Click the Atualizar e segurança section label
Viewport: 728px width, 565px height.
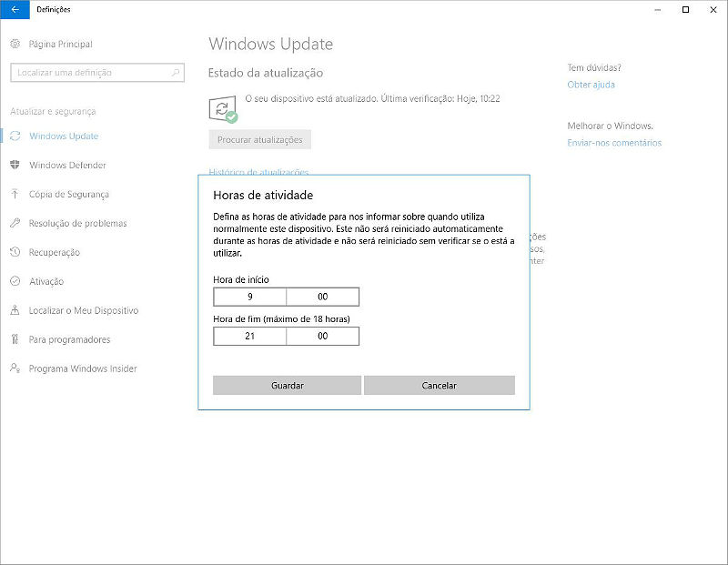pyautogui.click(x=53, y=111)
